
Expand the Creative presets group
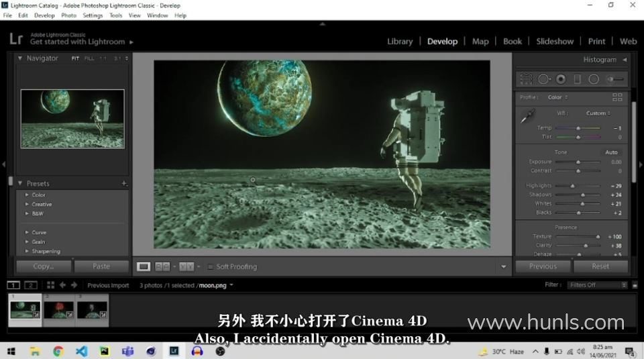(x=27, y=204)
